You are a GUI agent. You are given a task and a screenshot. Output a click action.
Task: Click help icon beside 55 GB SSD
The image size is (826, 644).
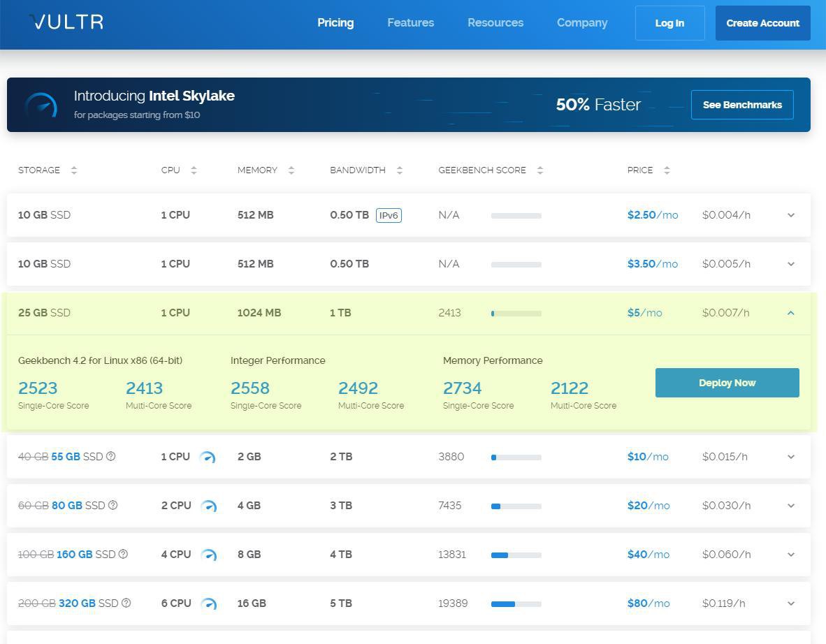pos(110,457)
